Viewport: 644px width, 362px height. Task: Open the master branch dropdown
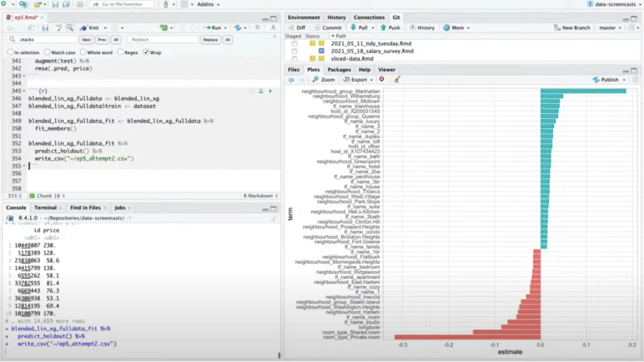610,28
